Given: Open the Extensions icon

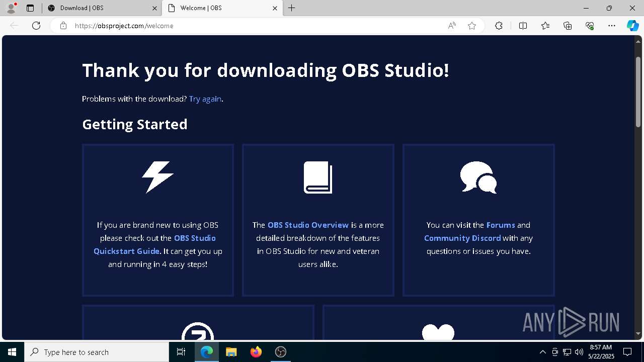Looking at the screenshot, I should click(499, 26).
